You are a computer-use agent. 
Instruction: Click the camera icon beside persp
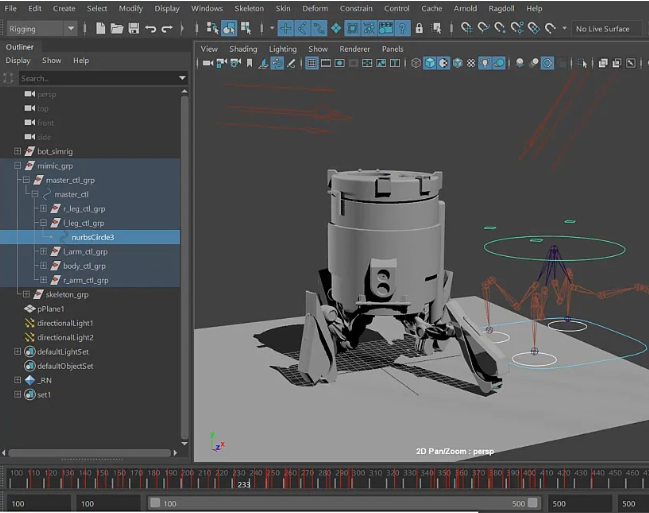pyautogui.click(x=29, y=95)
